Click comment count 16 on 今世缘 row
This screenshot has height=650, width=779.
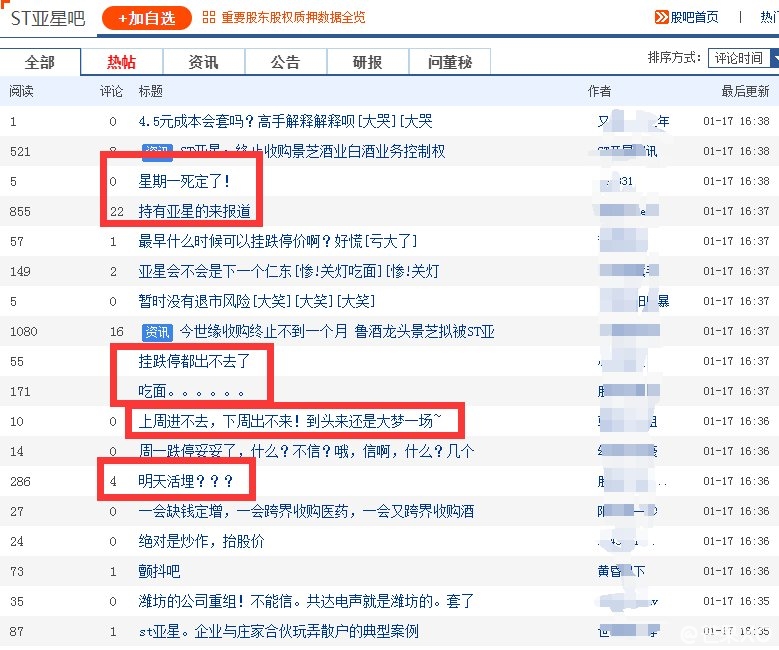click(117, 331)
